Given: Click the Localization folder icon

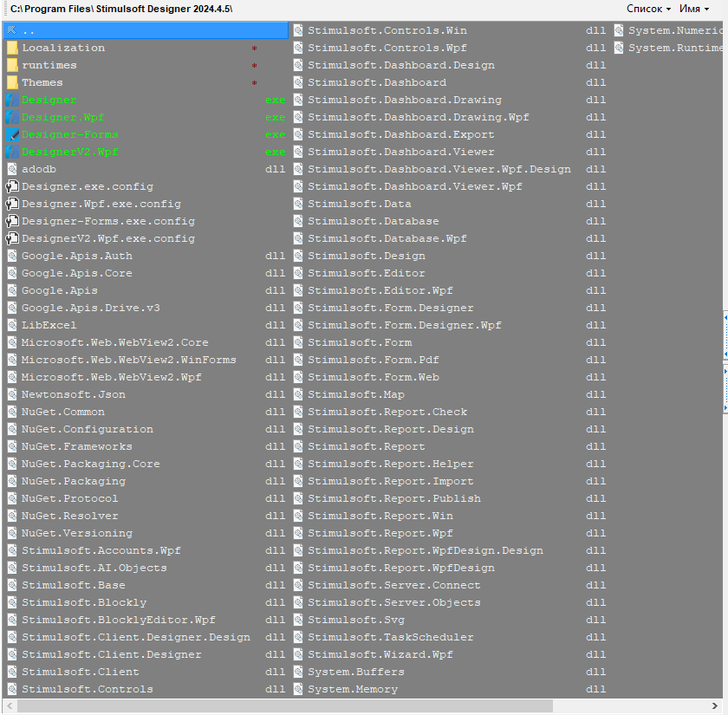Looking at the screenshot, I should click(12, 48).
